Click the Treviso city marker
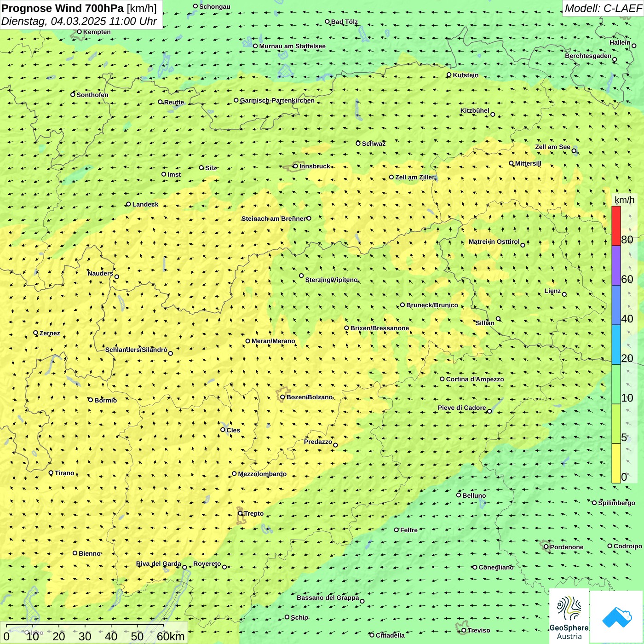Screen dimensions: 644x644 click(464, 630)
